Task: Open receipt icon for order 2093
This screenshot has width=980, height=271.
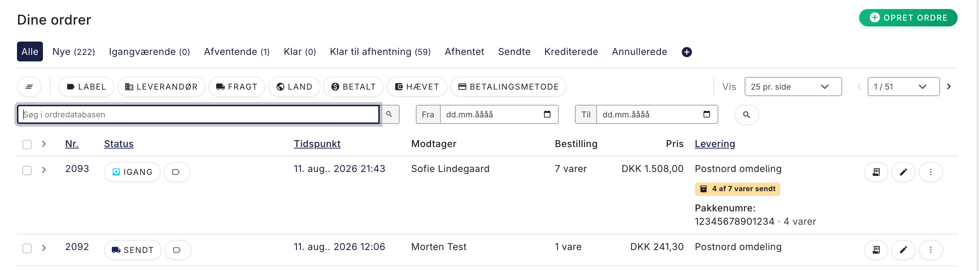Action: point(876,172)
